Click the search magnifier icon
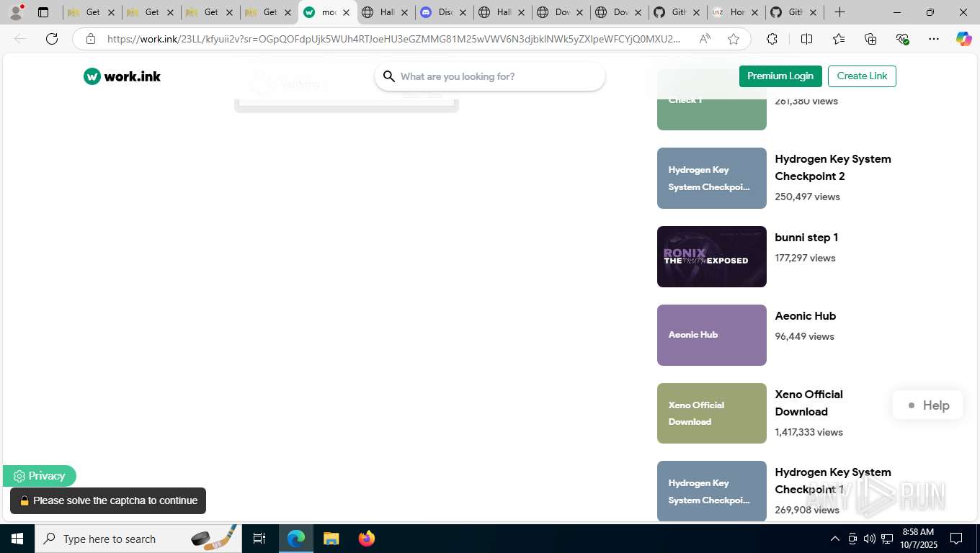Viewport: 980px width, 553px height. (x=389, y=76)
